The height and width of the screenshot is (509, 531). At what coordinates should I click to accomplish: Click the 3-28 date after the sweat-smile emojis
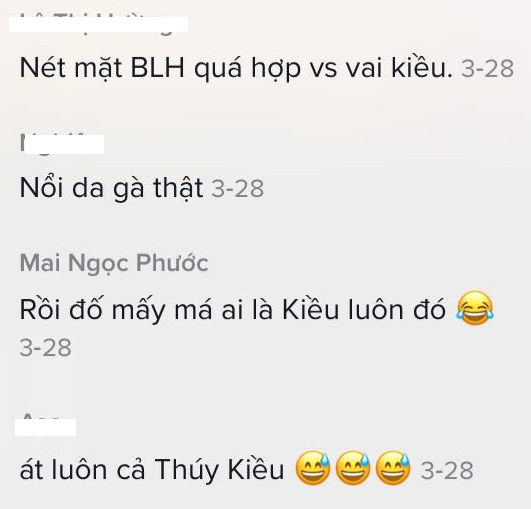click(447, 470)
